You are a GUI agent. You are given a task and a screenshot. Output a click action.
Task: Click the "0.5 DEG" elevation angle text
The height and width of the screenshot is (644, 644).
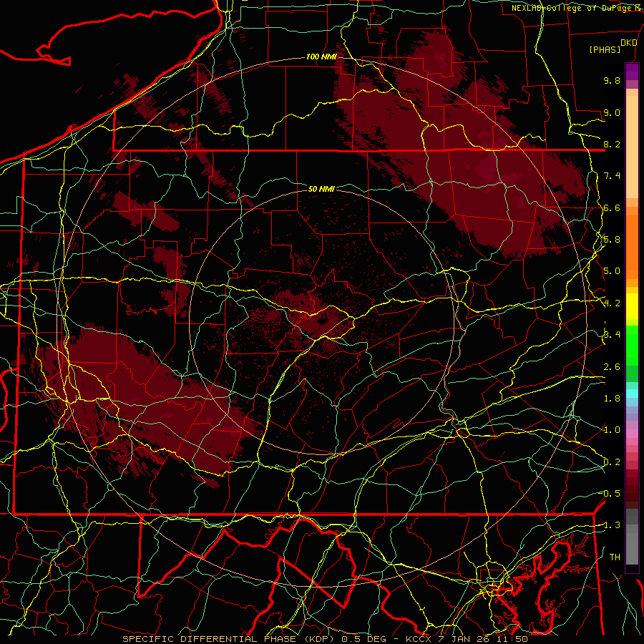364,639
